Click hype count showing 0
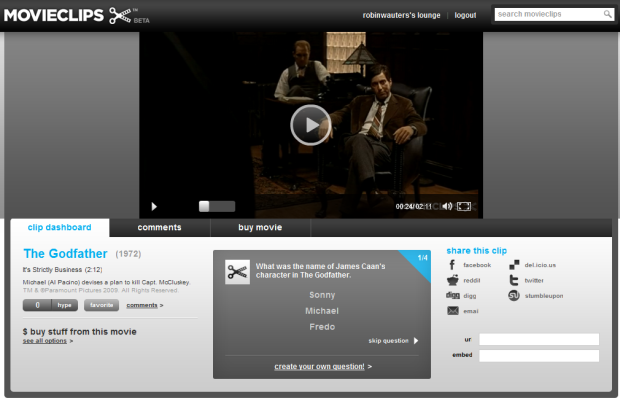The image size is (620, 401). tap(37, 305)
